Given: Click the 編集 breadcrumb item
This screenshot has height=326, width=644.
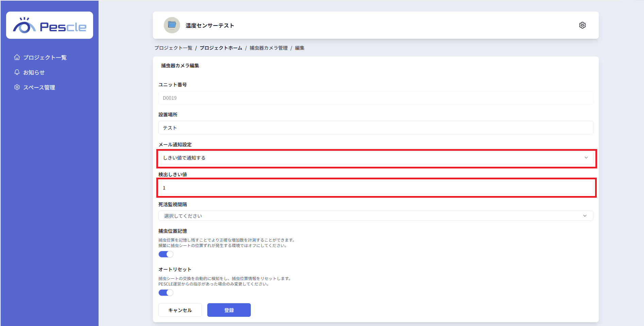Looking at the screenshot, I should 299,48.
